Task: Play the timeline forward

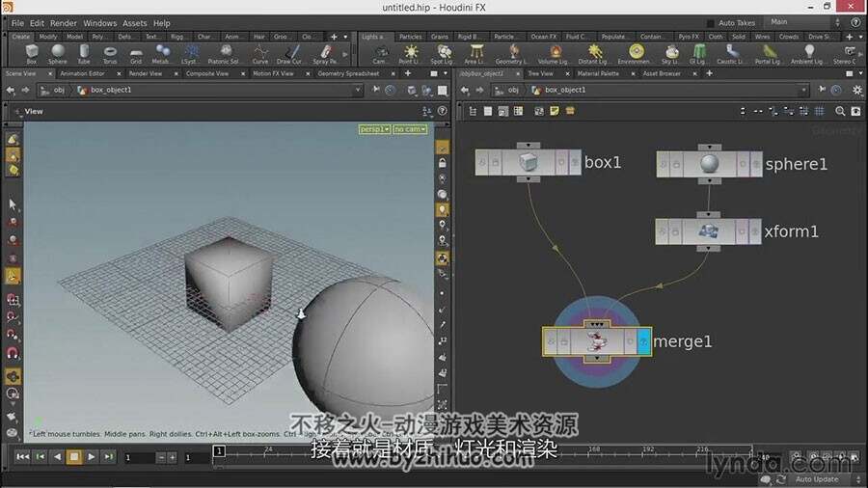Action: pos(92,457)
